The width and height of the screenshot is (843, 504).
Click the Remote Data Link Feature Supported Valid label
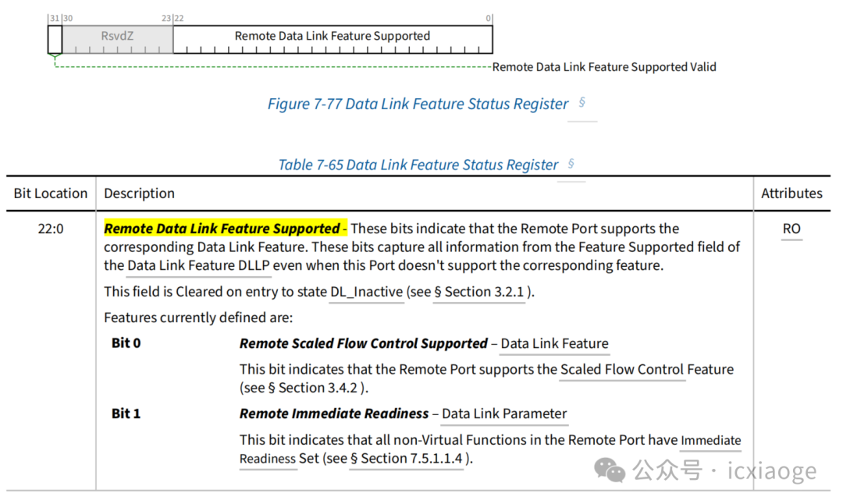(604, 67)
